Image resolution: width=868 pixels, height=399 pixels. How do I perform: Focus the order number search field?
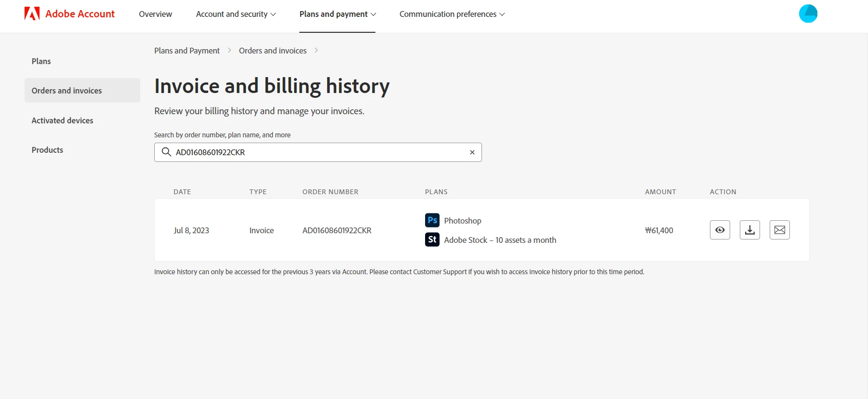tap(318, 152)
